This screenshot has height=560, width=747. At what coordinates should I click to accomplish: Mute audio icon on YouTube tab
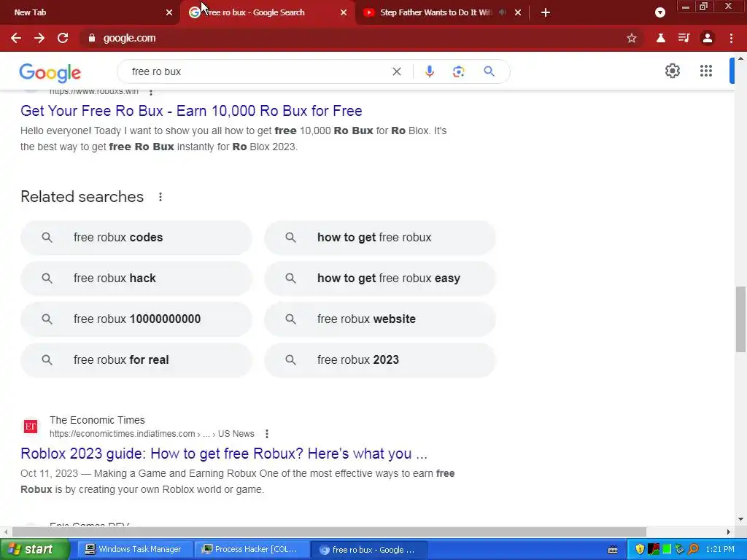[x=502, y=12]
